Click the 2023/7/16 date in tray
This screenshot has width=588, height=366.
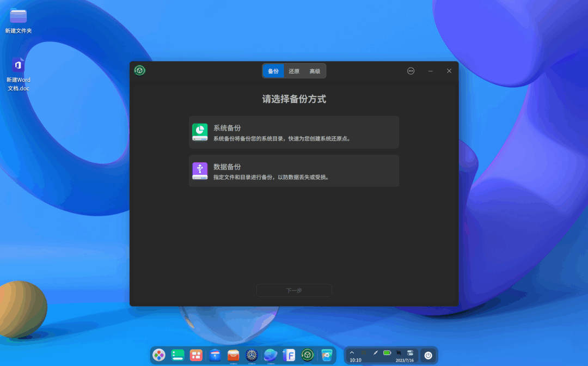click(405, 361)
